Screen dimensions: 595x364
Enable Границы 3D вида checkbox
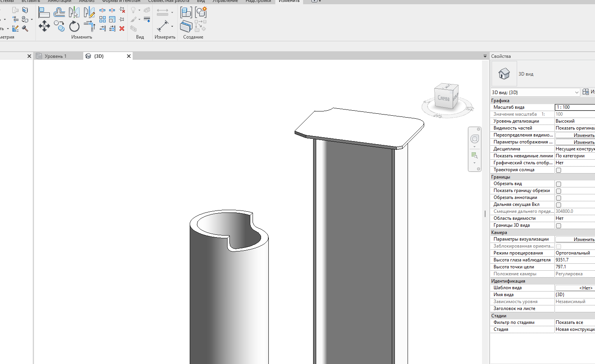(x=558, y=226)
